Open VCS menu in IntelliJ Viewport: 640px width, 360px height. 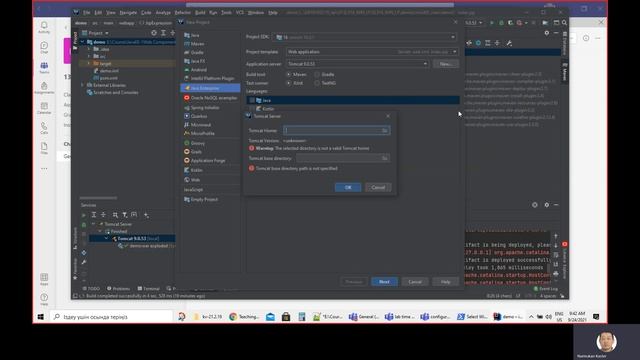click(240, 13)
